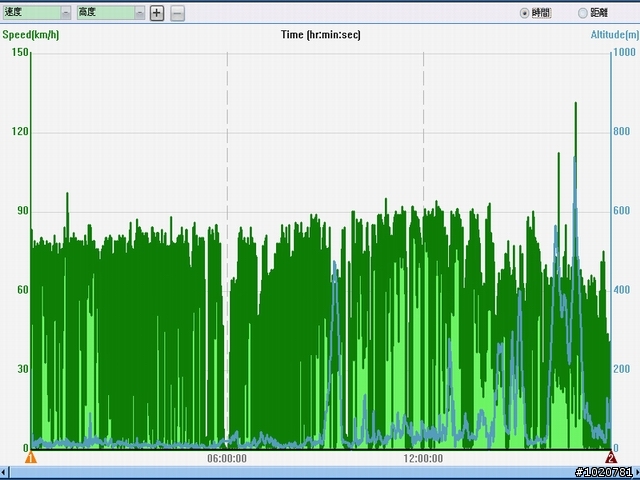Click the 90 speed axis value
Image resolution: width=640 pixels, height=480 pixels.
point(23,211)
